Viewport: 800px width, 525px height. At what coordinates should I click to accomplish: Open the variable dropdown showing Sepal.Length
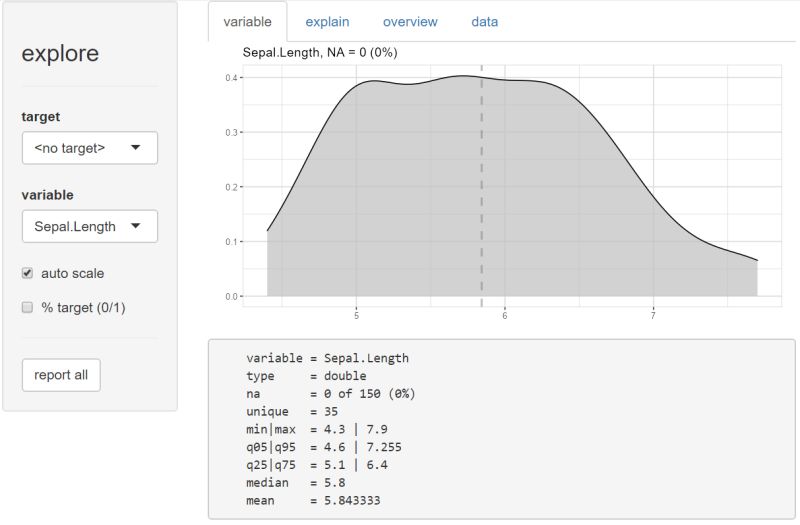point(90,226)
